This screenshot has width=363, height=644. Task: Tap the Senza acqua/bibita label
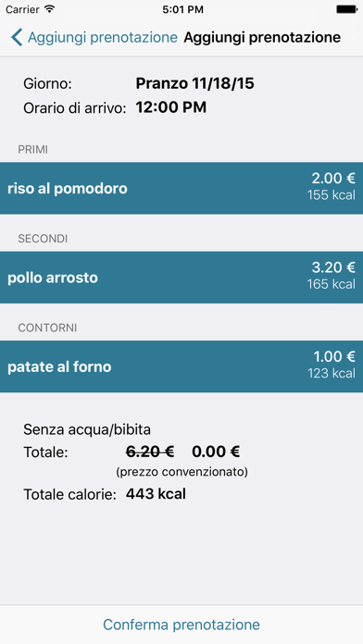point(87,429)
